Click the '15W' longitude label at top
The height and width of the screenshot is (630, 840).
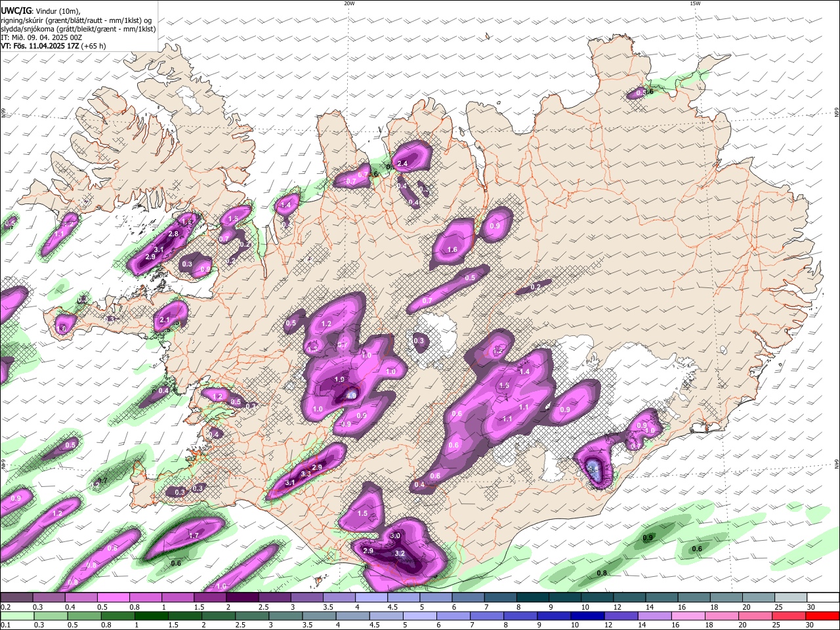(x=695, y=3)
